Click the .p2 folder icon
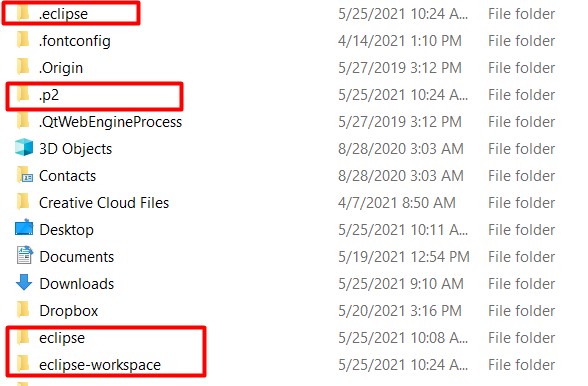The width and height of the screenshot is (588, 386). pos(24,94)
